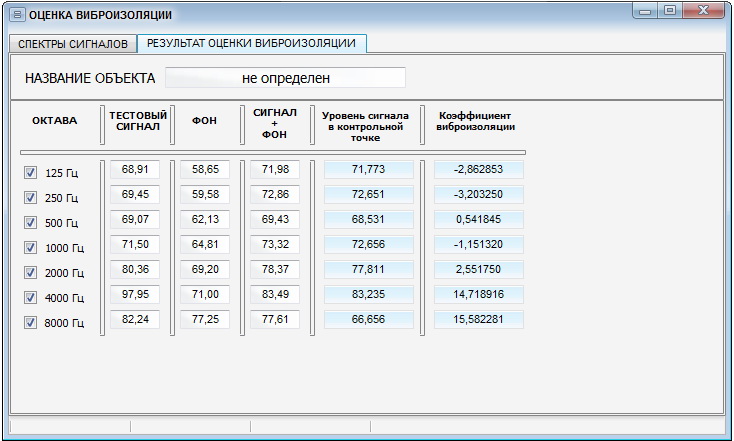734x441 pixels.
Task: Click the object name field showing не определен
Action: pos(285,77)
